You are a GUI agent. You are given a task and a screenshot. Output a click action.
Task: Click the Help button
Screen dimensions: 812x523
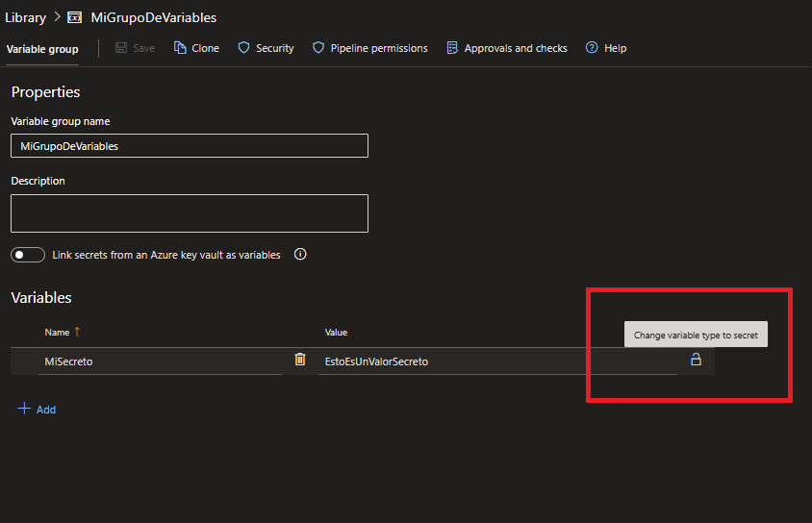[606, 48]
